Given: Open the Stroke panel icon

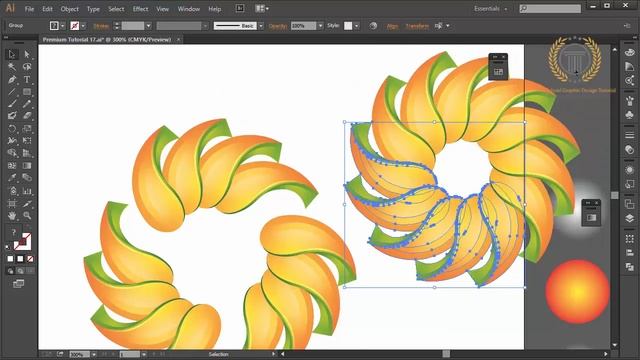Looking at the screenshot, I should tap(629, 135).
